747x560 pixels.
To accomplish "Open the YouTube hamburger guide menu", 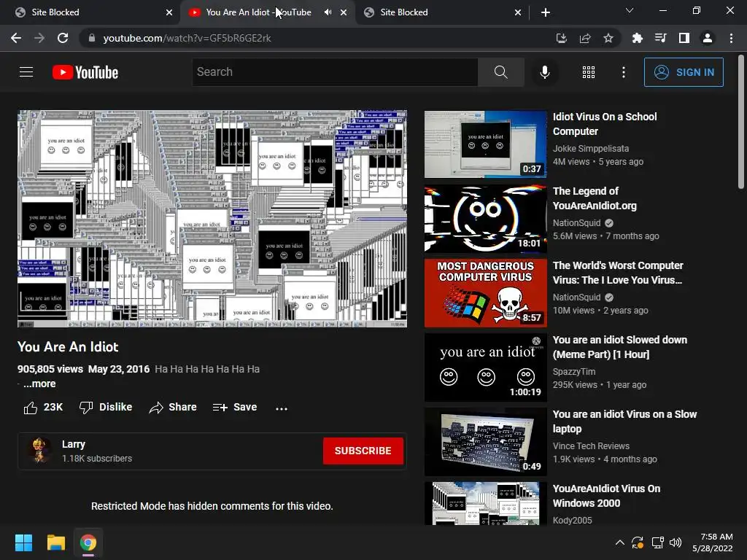I will tap(26, 72).
